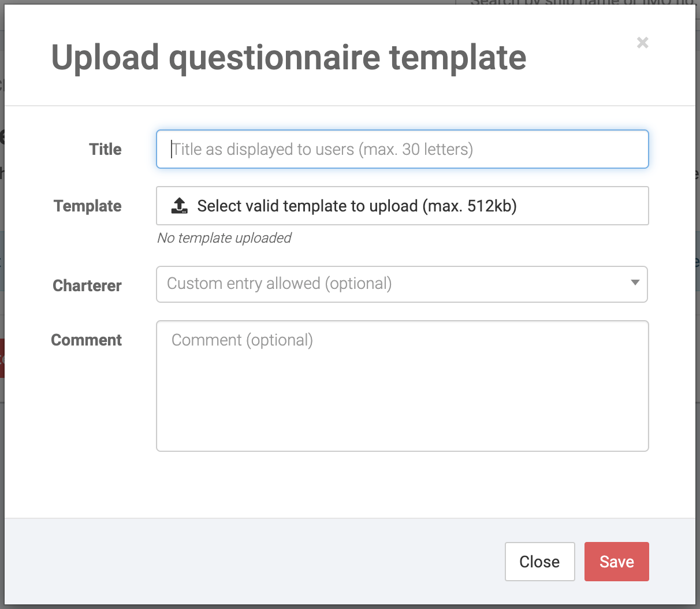
Task: Click the "Comment (optional)" placeholder text
Action: pyautogui.click(x=242, y=340)
